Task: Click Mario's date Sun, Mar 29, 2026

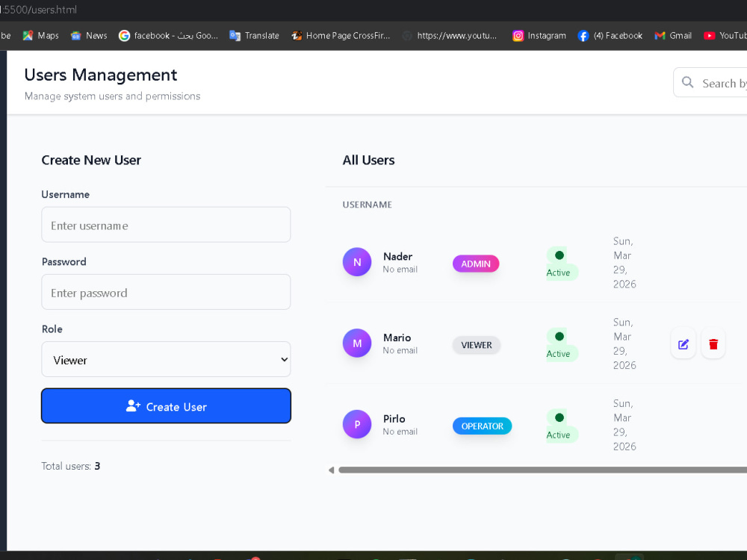Action: pyautogui.click(x=624, y=343)
